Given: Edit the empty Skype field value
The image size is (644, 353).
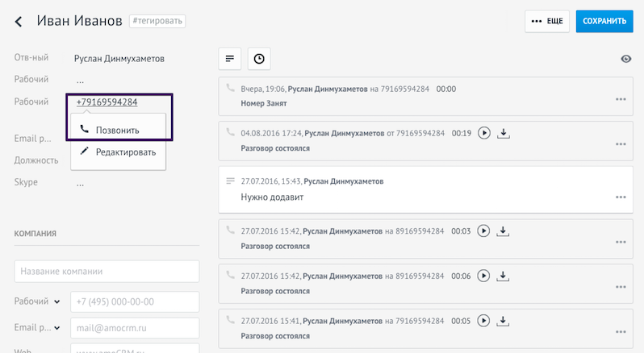Looking at the screenshot, I should click(x=80, y=183).
